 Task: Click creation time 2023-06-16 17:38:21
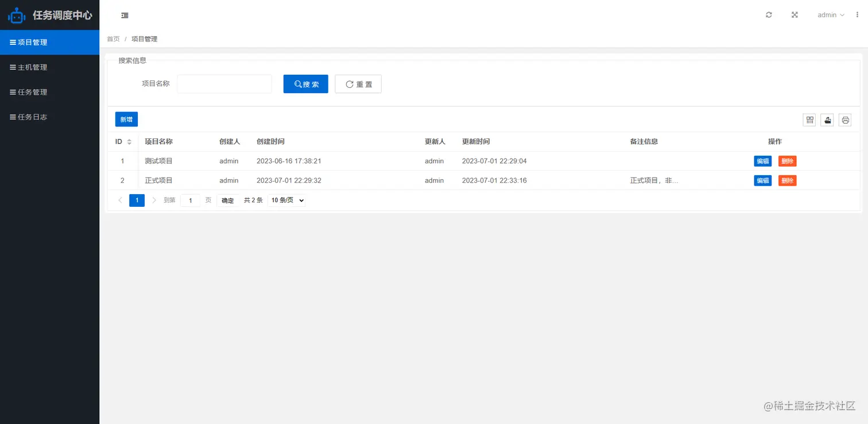[289, 161]
